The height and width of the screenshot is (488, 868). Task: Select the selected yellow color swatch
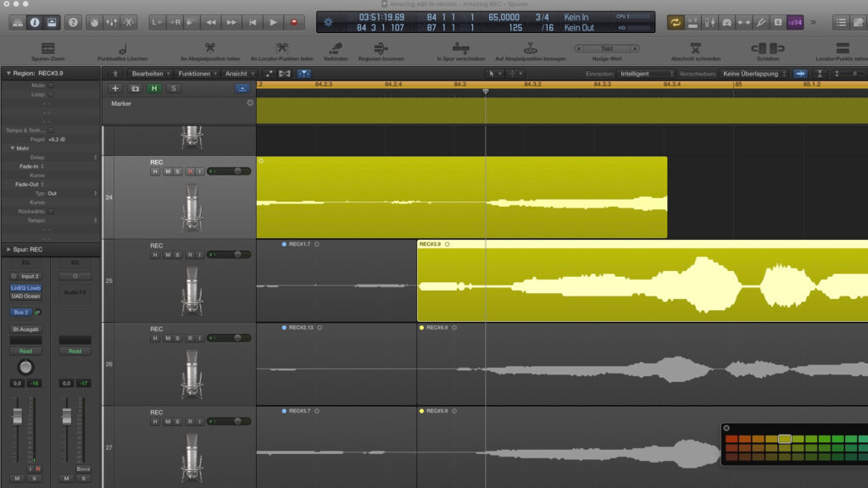tap(784, 439)
